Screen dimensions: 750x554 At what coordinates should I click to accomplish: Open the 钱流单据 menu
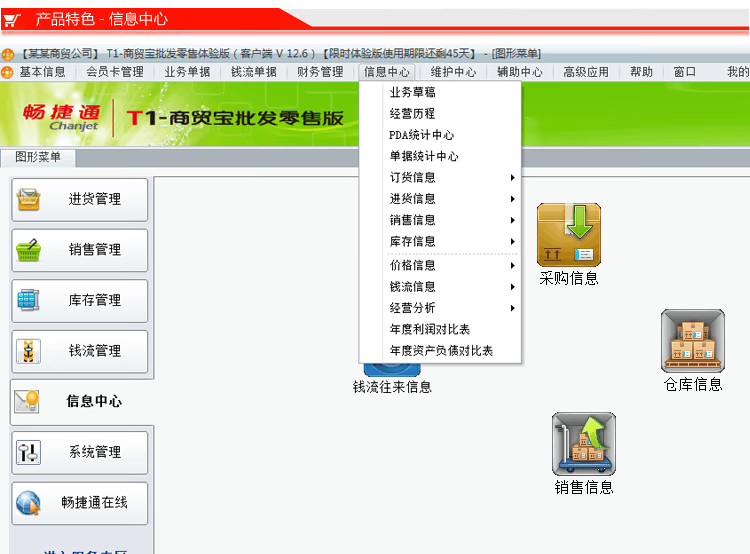254,72
